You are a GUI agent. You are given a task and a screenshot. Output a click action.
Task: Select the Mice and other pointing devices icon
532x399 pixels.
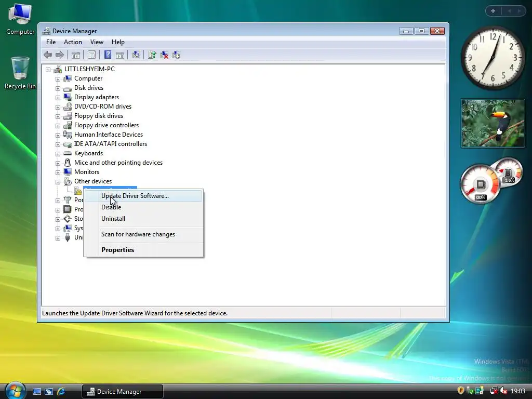pos(68,163)
